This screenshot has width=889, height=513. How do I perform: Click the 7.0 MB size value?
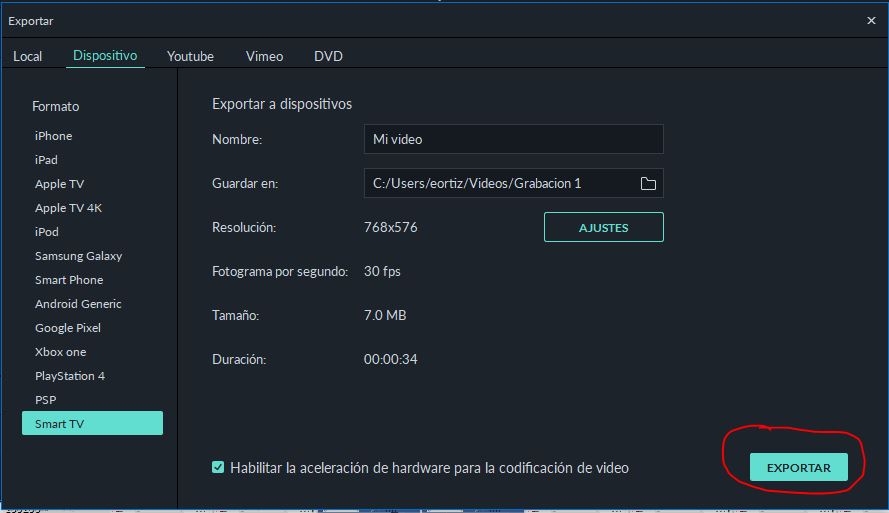pos(384,315)
